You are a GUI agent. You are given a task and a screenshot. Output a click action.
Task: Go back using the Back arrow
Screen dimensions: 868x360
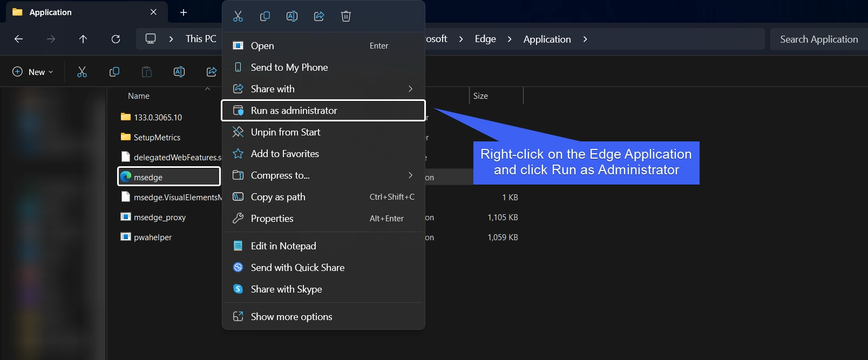pos(18,39)
